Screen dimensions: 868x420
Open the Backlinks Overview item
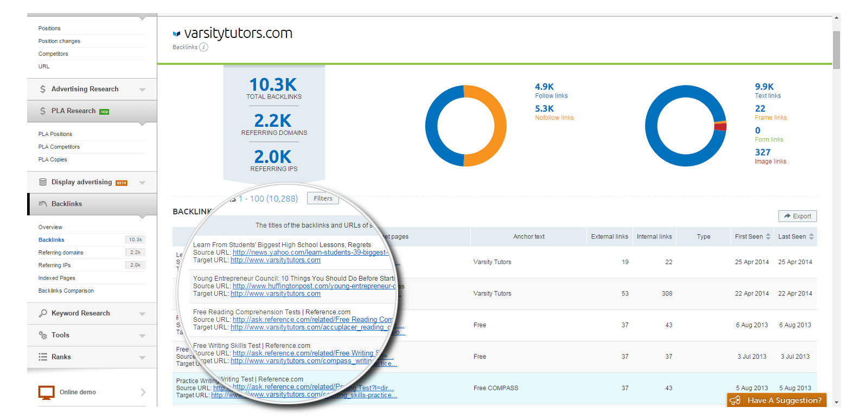tap(50, 227)
